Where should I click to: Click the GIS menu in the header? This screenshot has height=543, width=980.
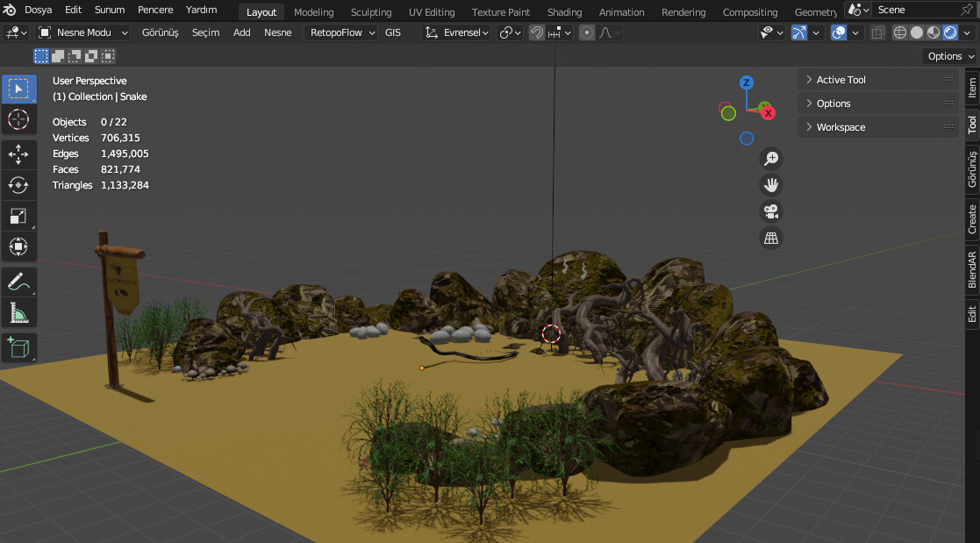392,32
